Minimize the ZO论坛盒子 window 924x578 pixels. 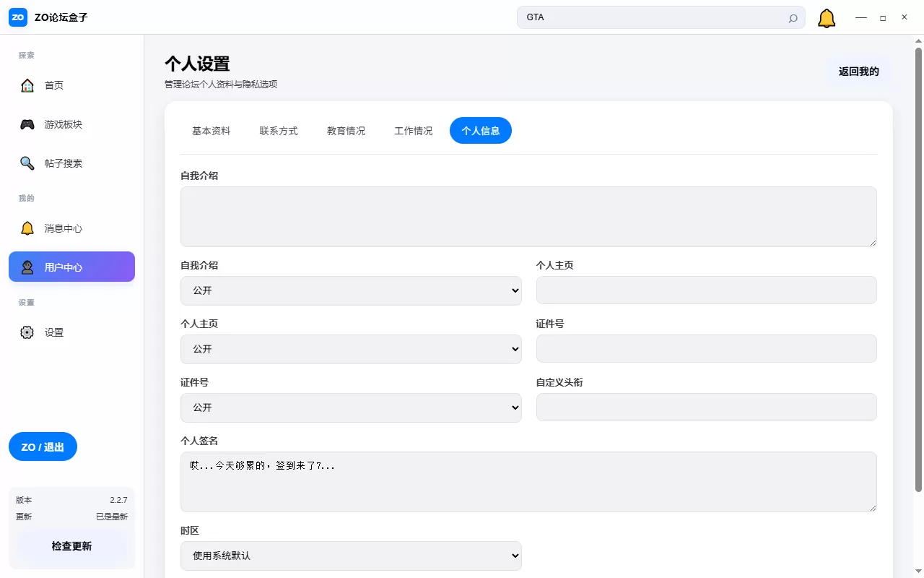[x=861, y=17]
